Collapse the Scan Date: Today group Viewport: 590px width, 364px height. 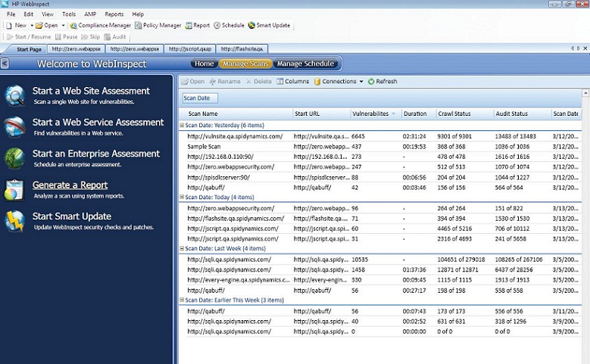tap(182, 197)
